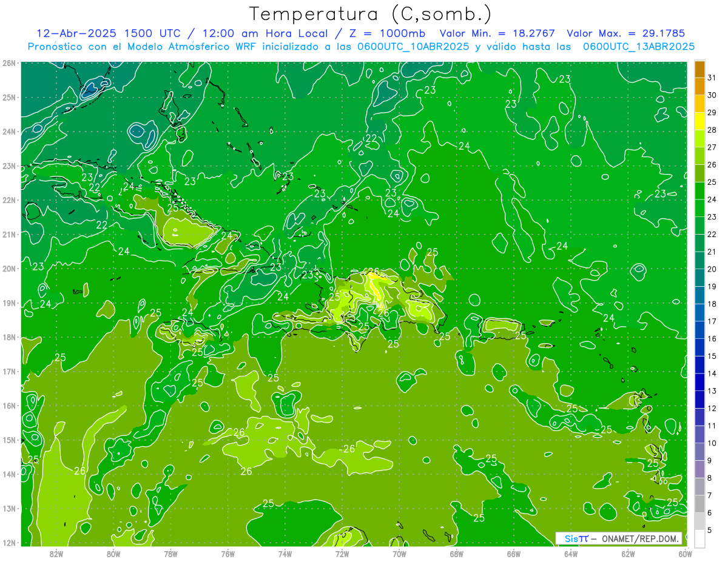Click the longitude label "66W"
Screen dimensions: 728x562
[514, 554]
